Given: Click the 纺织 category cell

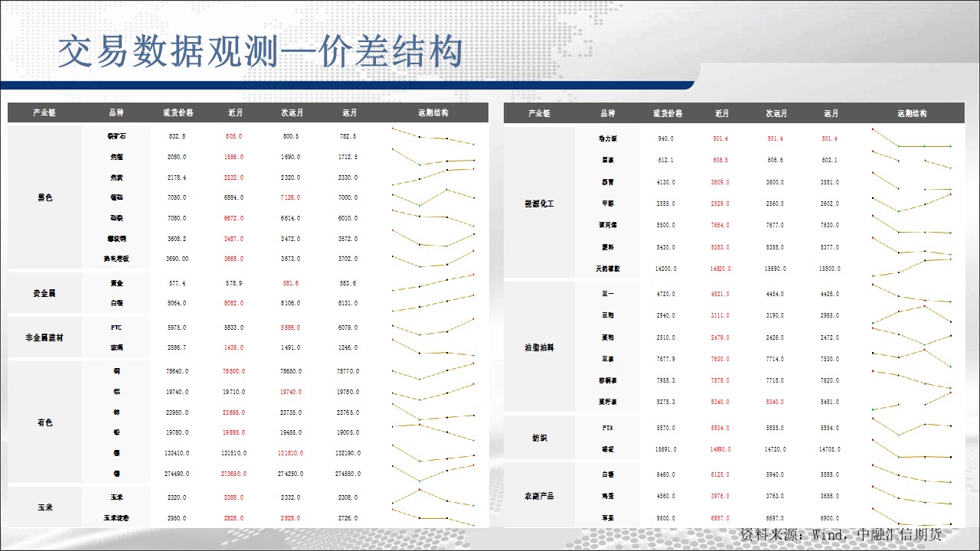Looking at the screenshot, I should point(540,439).
